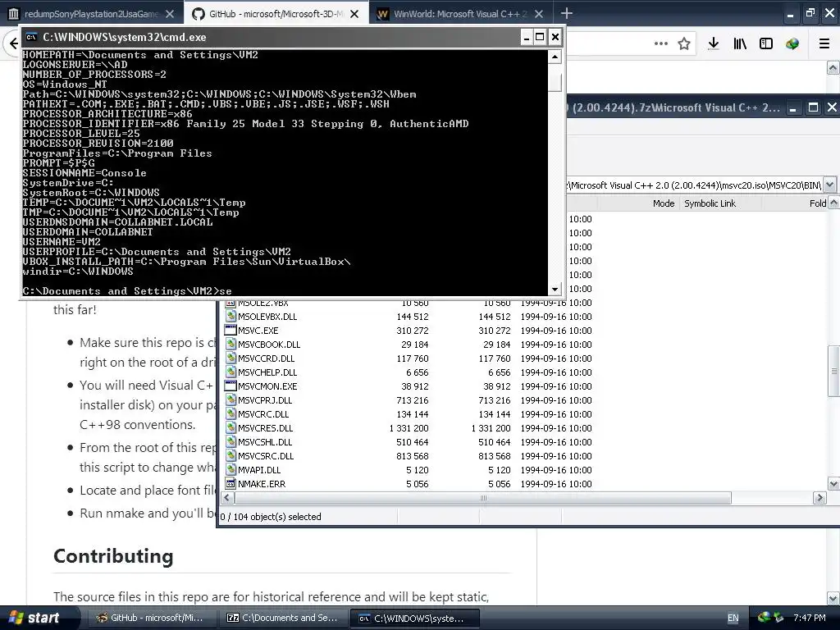Click 7-Zip vertical scrollbar up arrow
The image size is (840, 630).
click(x=833, y=203)
